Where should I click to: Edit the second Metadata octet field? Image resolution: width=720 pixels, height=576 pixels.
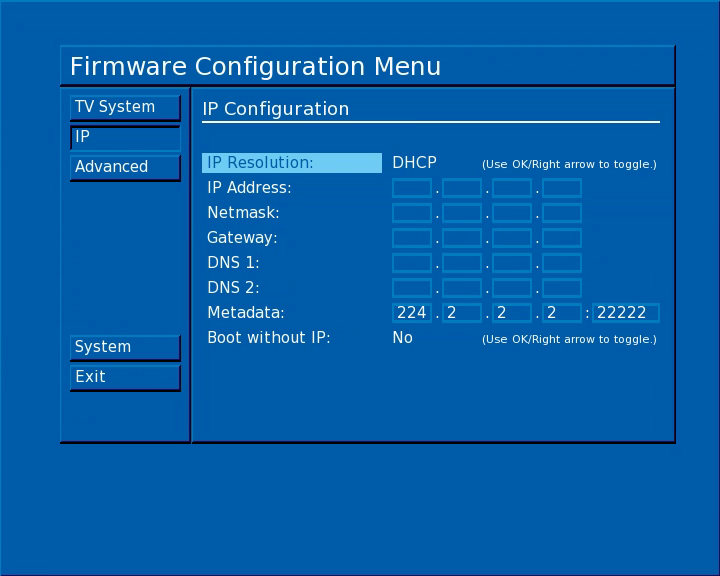click(462, 313)
